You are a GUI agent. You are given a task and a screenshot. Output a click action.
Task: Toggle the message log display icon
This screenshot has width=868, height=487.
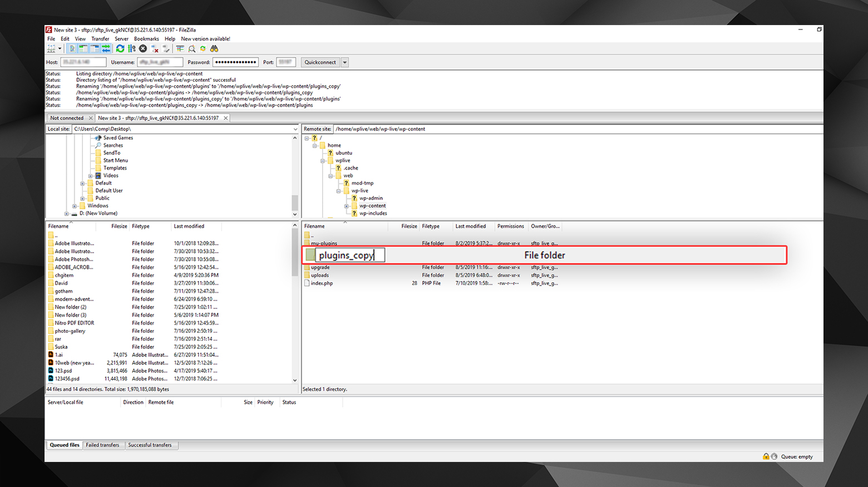(x=72, y=49)
